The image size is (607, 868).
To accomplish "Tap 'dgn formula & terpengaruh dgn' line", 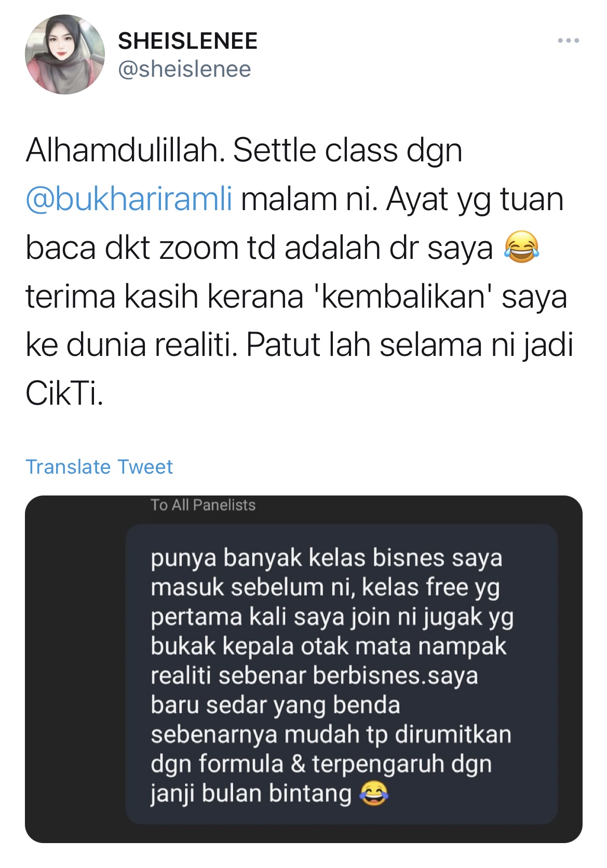I will [321, 764].
